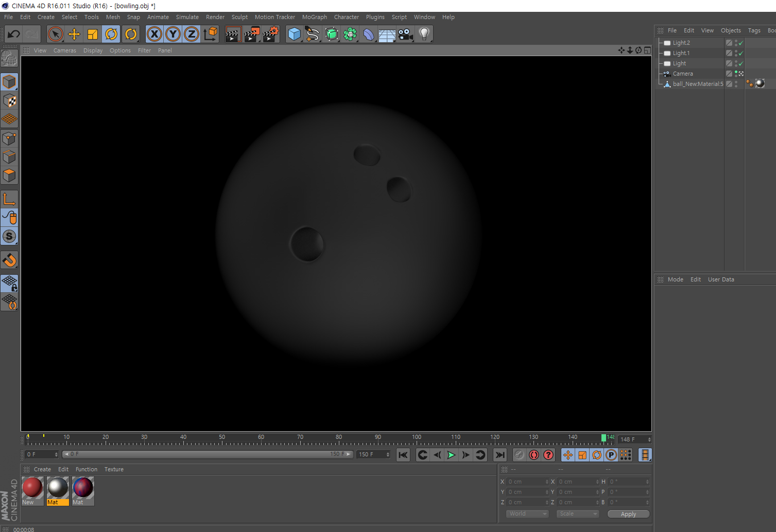Toggle the X axis lock
Image resolution: width=776 pixels, height=532 pixels.
[154, 34]
